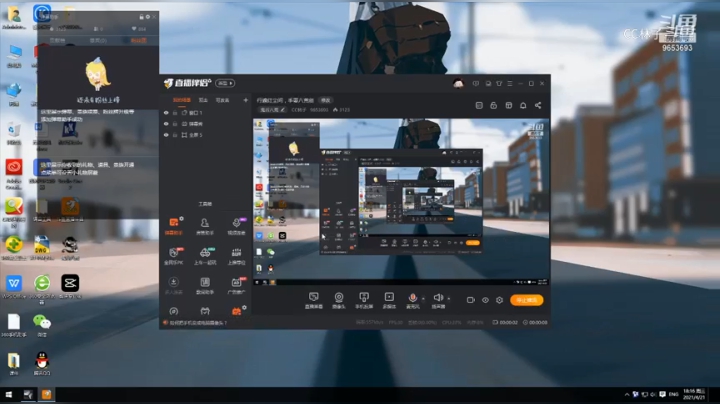Screen dimensions: 720x404
Task: Open the WPS Office desktop icon
Action: [14, 286]
